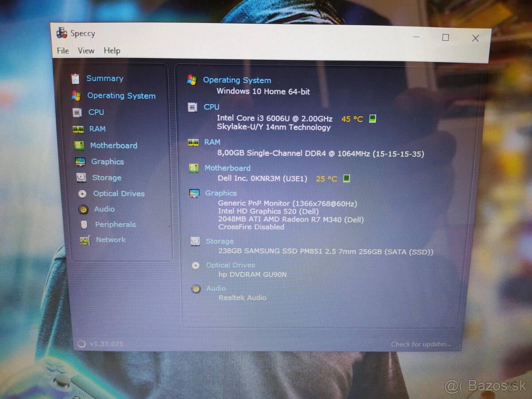Screen dimensions: 532x399
Task: Open the Help menu
Action: tap(112, 51)
